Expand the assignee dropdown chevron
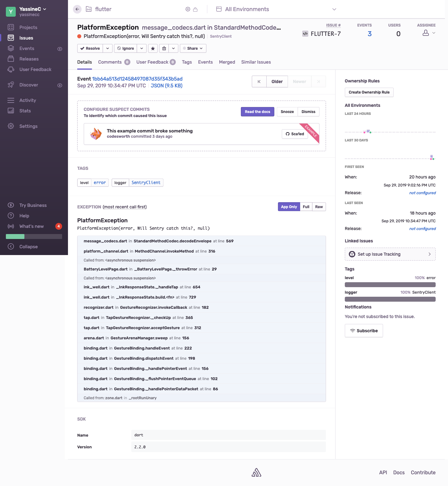Viewport: 448px width, 486px height. [434, 33]
